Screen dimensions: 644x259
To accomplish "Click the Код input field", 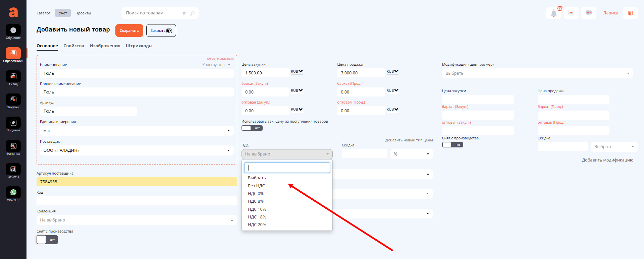I will [137, 201].
